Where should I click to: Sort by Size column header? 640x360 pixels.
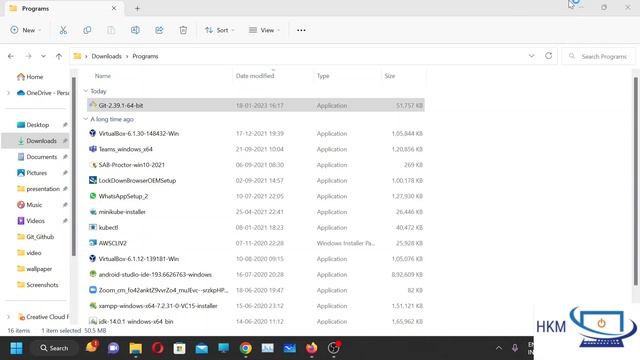[390, 76]
